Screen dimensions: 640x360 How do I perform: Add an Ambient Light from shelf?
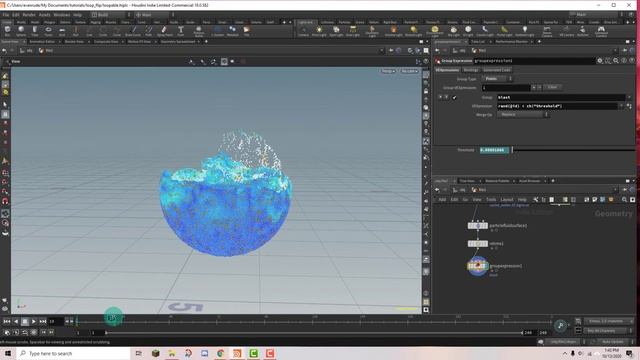point(524,31)
